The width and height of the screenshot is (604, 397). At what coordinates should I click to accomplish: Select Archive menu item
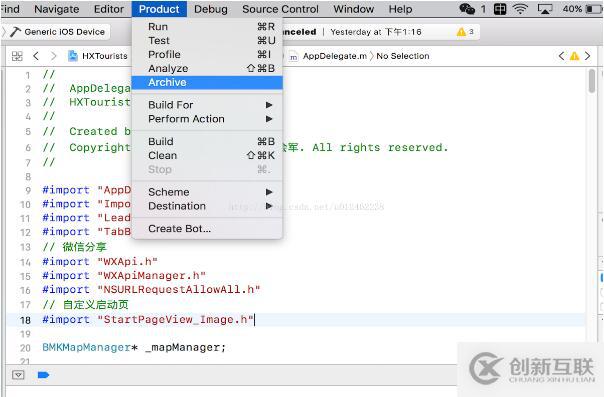207,82
